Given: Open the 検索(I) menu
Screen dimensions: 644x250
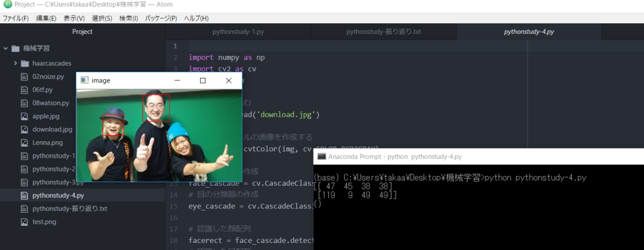Looking at the screenshot, I should 128,18.
